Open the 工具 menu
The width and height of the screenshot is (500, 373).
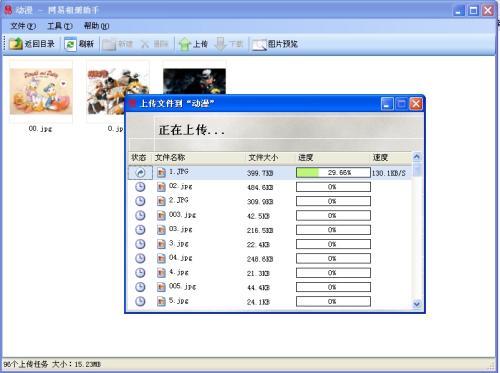click(59, 26)
